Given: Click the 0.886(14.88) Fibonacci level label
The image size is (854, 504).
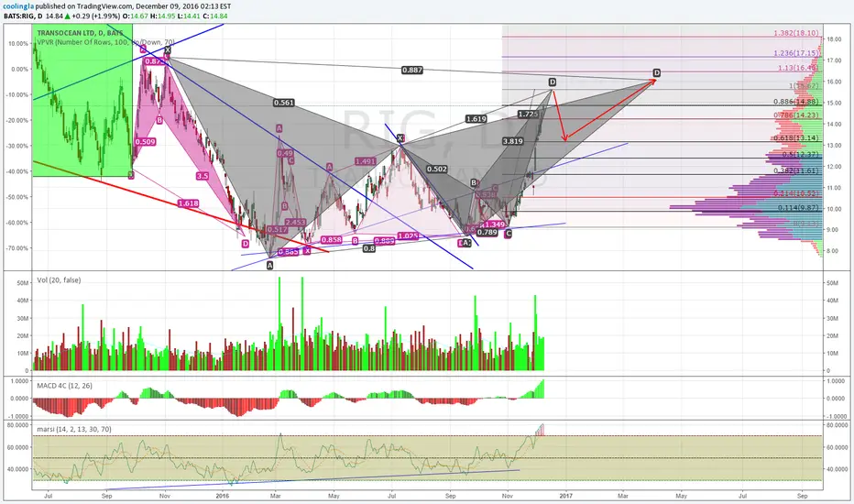Looking at the screenshot, I should tap(795, 102).
